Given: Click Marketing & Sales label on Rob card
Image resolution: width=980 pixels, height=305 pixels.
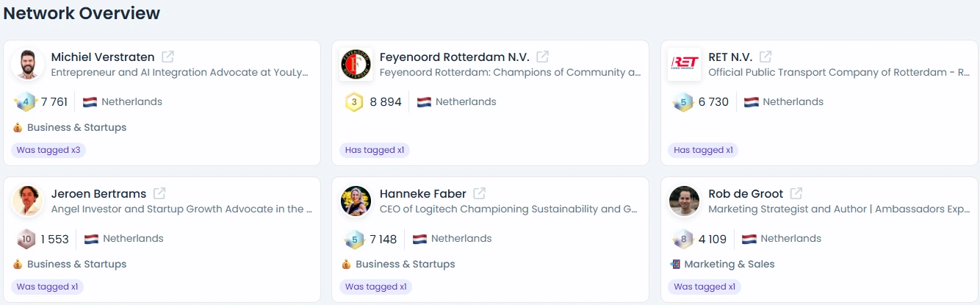Looking at the screenshot, I should 729,264.
